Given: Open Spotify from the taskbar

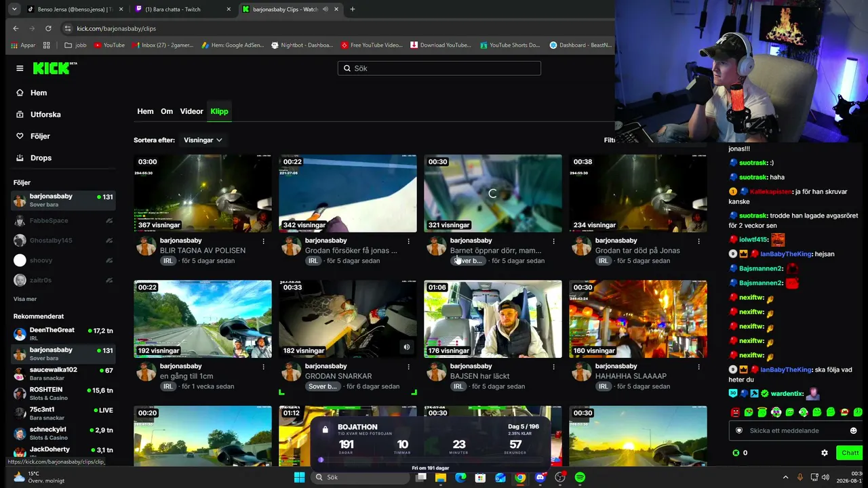Looking at the screenshot, I should tap(580, 477).
